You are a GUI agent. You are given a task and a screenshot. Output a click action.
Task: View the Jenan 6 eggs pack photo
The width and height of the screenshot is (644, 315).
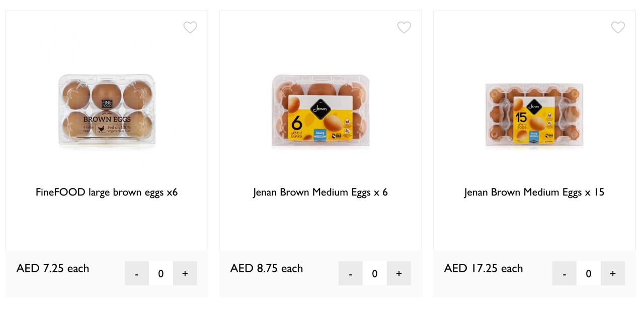coord(320,112)
